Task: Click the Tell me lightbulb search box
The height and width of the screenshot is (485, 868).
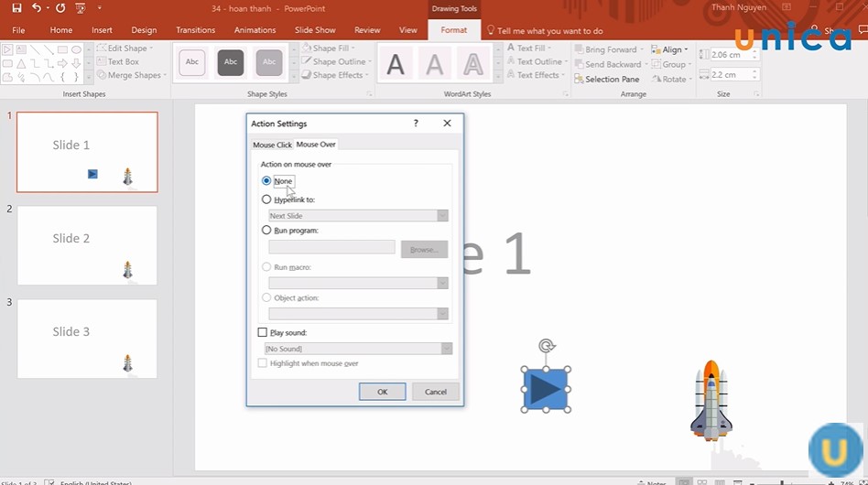Action: tap(545, 31)
